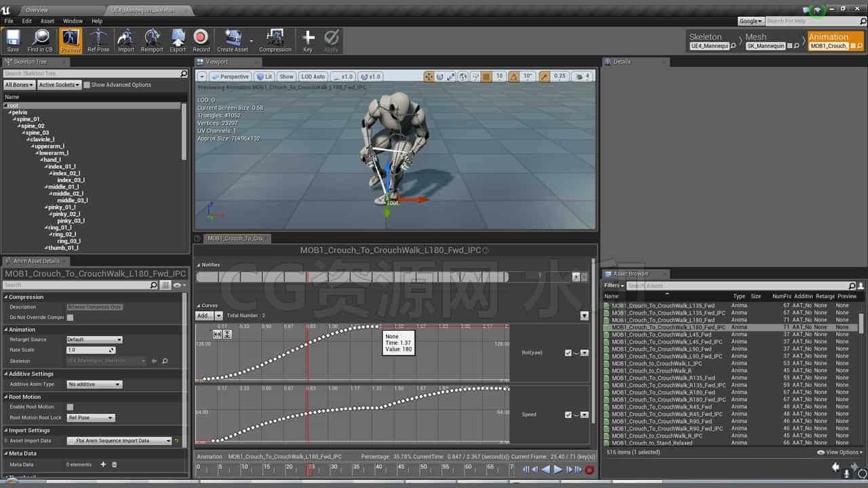Enable Root Motion checkbox

(x=70, y=407)
